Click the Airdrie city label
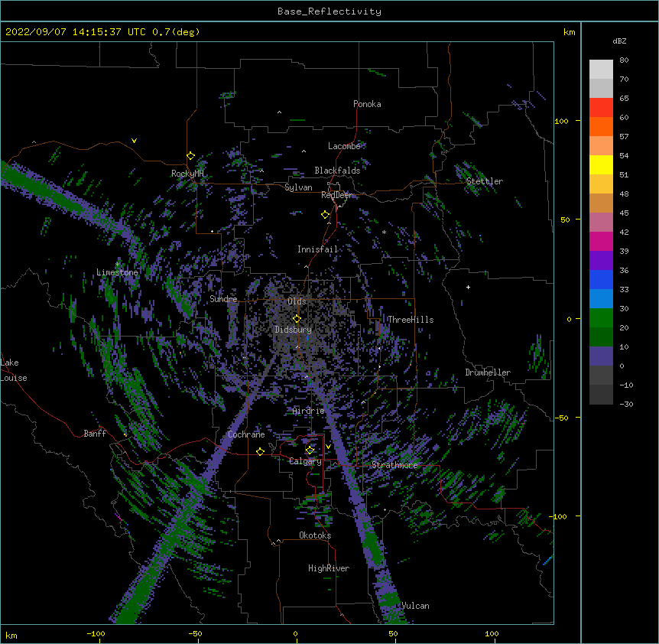 click(x=309, y=411)
